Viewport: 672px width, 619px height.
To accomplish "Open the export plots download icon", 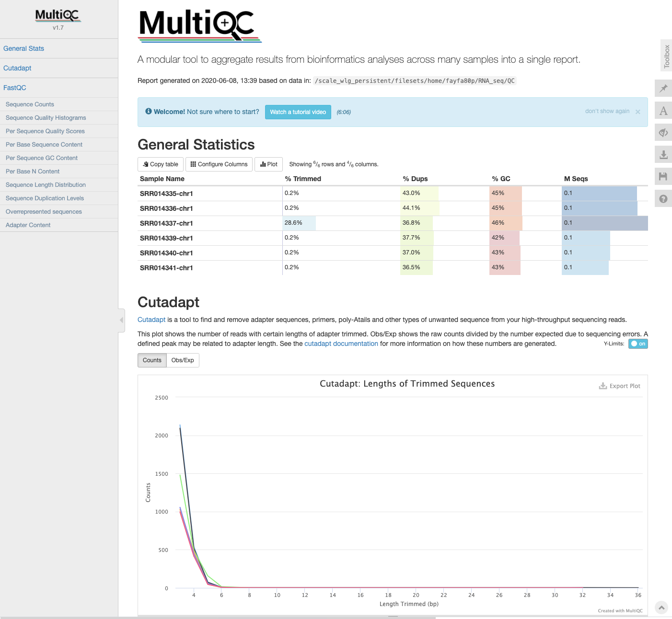I will pyautogui.click(x=663, y=155).
